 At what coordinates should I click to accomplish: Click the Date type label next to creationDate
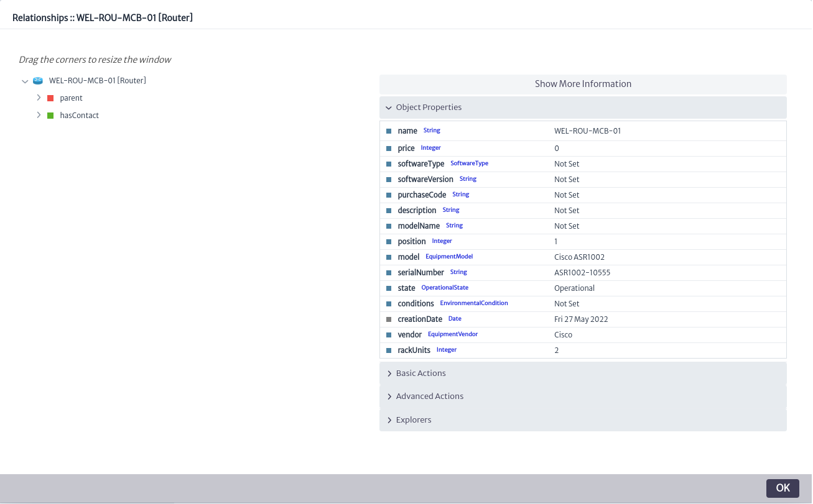coord(455,319)
